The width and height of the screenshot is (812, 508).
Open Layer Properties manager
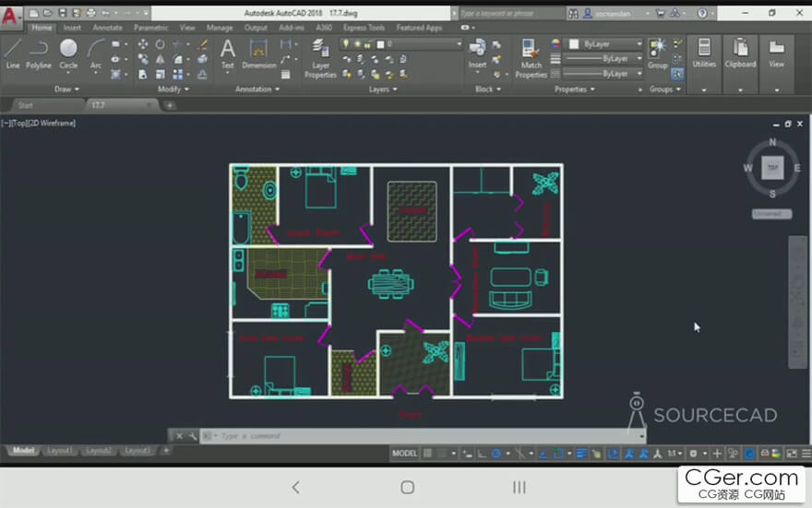pos(320,58)
